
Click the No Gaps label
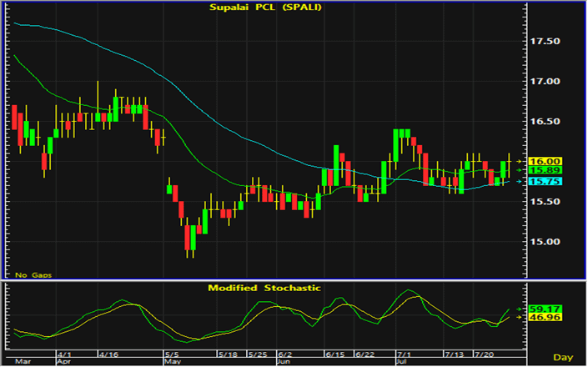(x=33, y=275)
